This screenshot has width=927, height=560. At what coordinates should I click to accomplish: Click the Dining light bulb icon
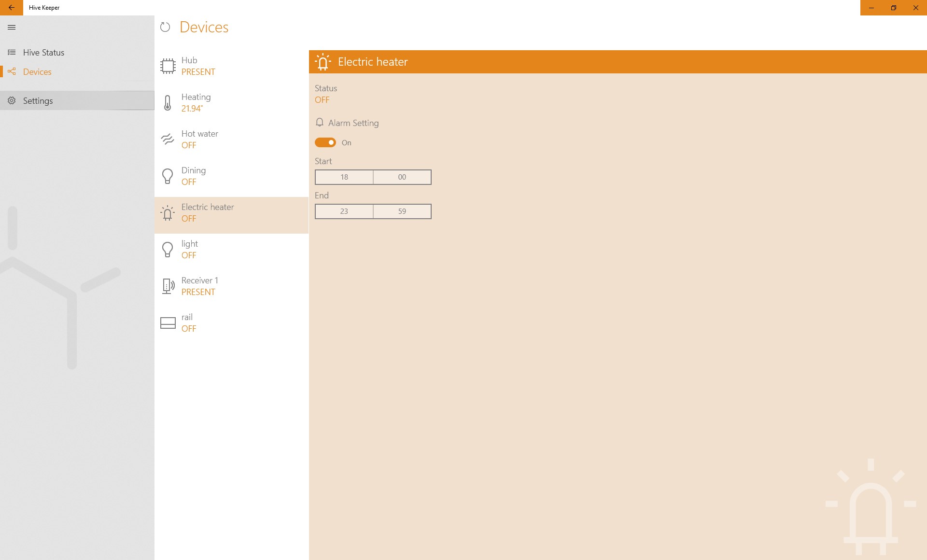pos(168,176)
